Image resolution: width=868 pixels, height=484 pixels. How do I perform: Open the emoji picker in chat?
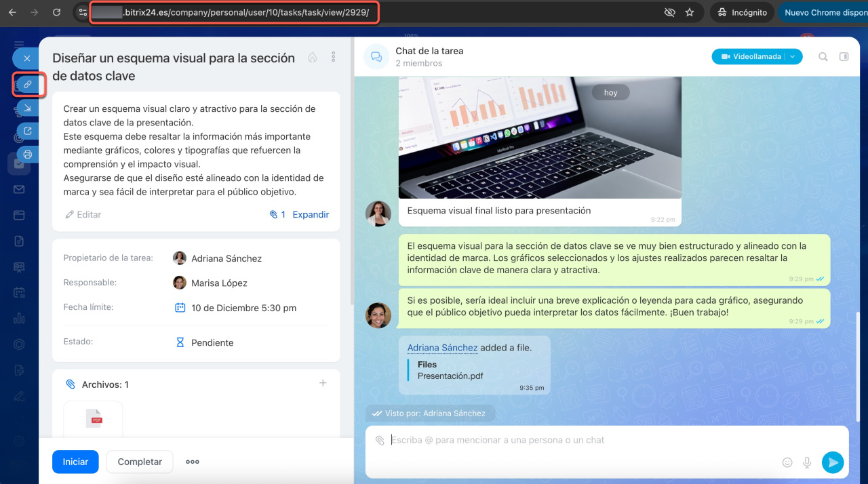pyautogui.click(x=787, y=462)
